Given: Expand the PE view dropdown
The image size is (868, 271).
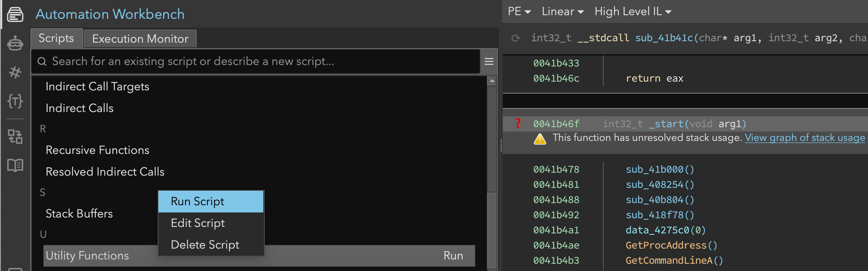Looking at the screenshot, I should pos(519,12).
